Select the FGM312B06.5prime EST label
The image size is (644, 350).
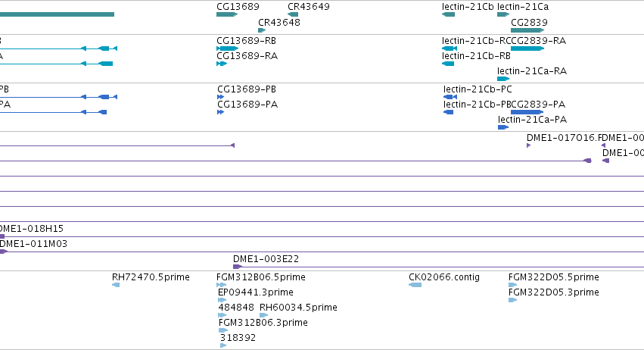[261, 277]
